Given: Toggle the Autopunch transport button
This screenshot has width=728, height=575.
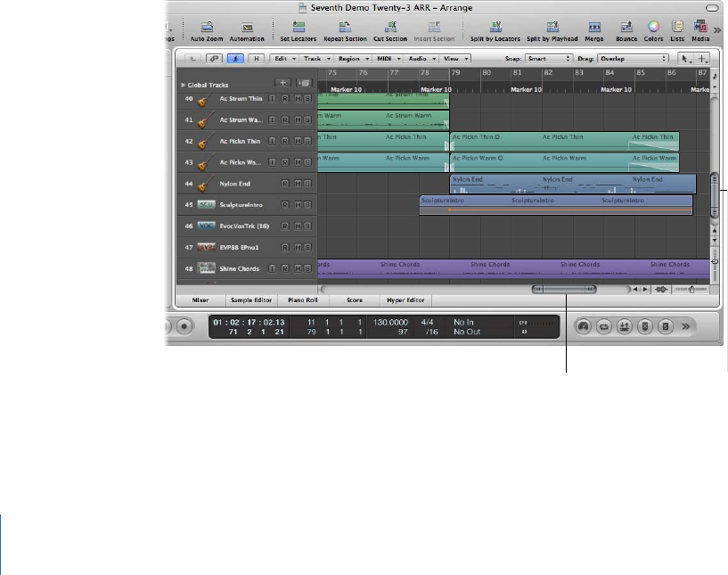Looking at the screenshot, I should (625, 326).
